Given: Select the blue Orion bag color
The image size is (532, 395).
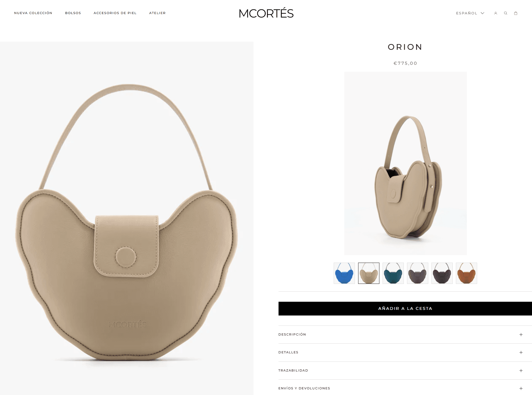Looking at the screenshot, I should (x=344, y=273).
